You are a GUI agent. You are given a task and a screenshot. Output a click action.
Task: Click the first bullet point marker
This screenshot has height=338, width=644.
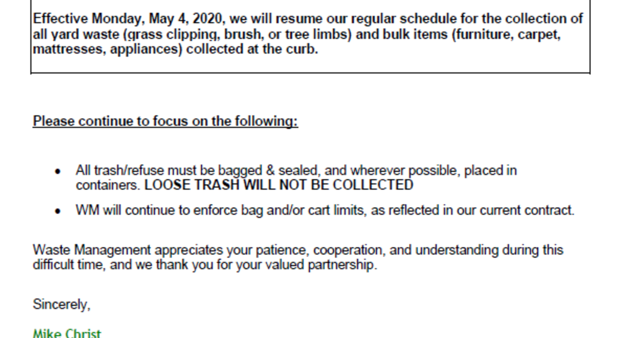(58, 172)
